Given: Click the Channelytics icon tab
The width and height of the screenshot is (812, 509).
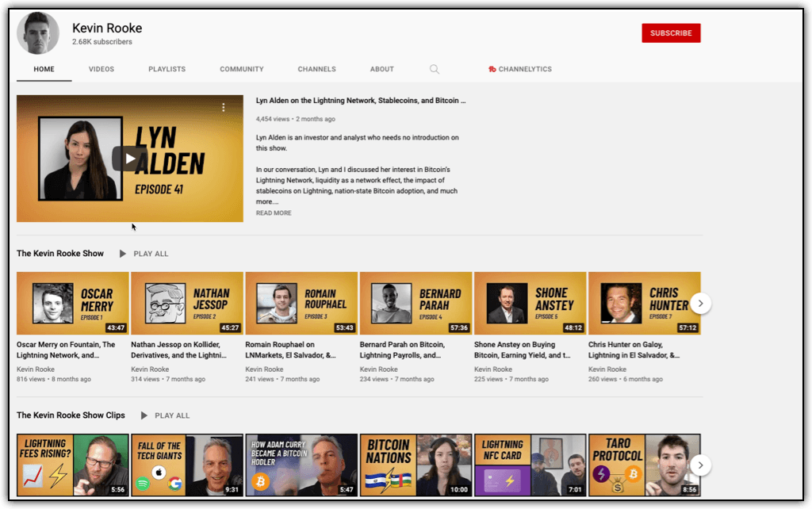Looking at the screenshot, I should pos(520,70).
